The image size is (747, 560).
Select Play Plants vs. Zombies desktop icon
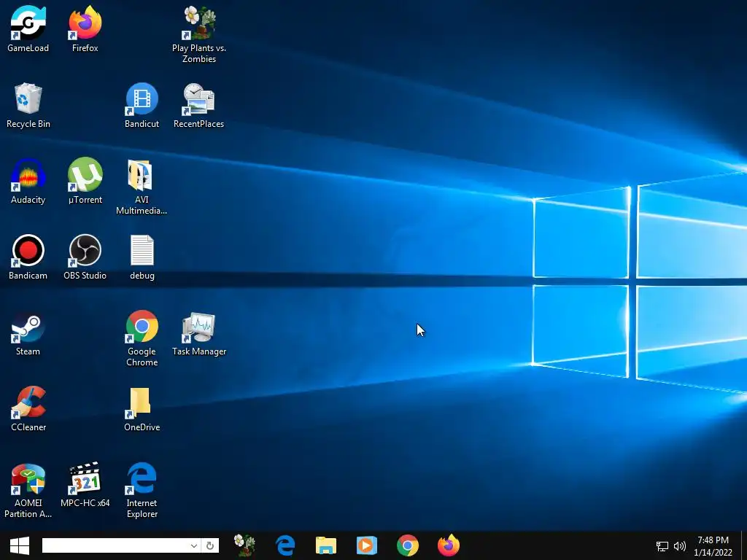point(199,34)
